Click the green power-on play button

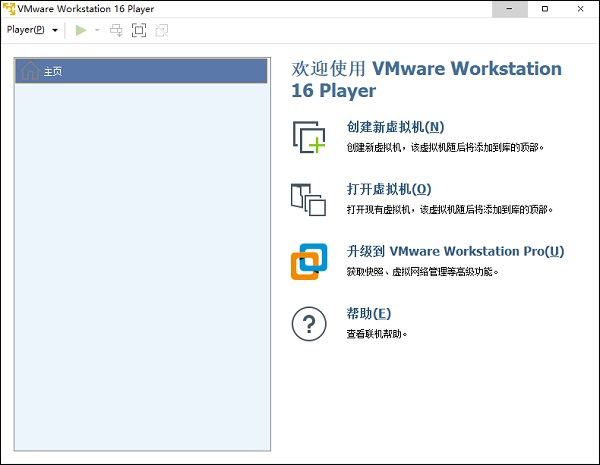[x=81, y=30]
